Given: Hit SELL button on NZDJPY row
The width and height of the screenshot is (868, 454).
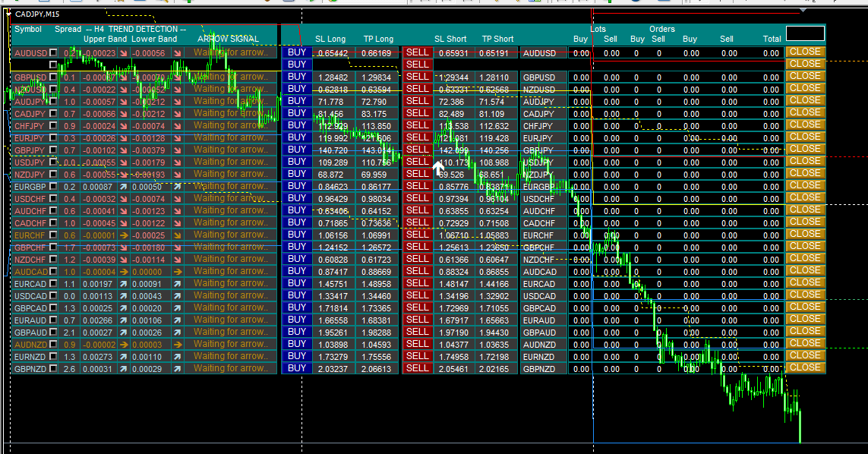Looking at the screenshot, I should tap(418, 174).
